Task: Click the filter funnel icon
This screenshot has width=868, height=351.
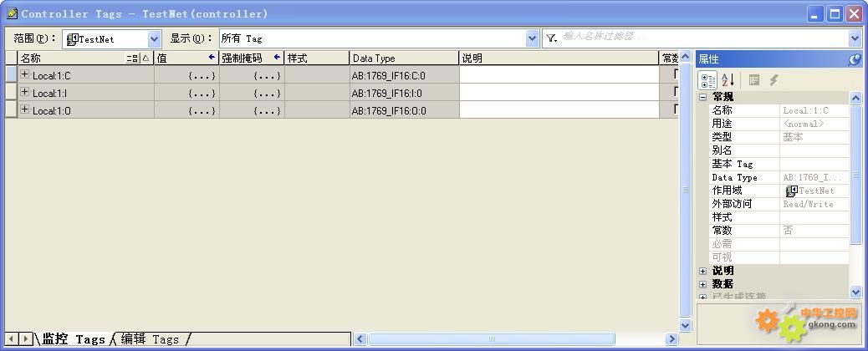Action: (x=552, y=38)
